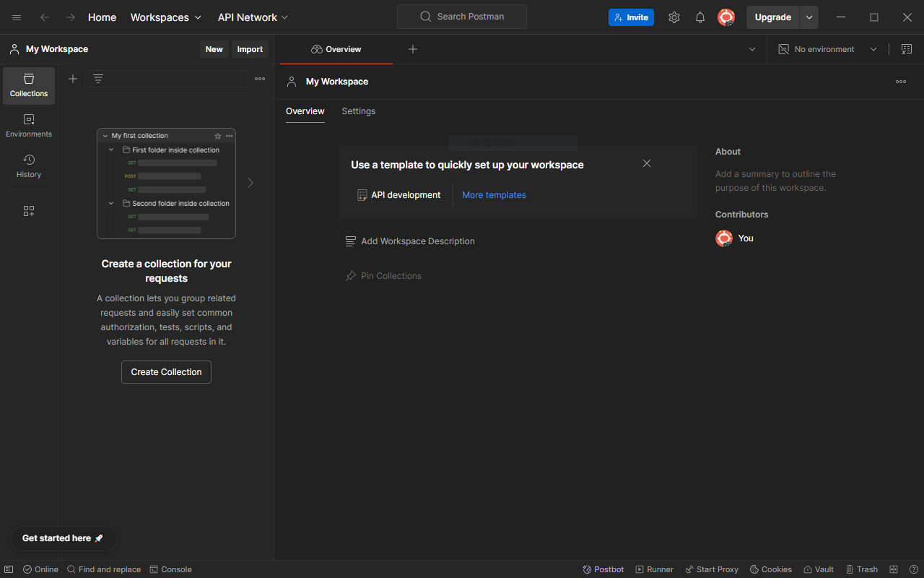Select the Overview request tab
The height and width of the screenshot is (578, 924).
click(336, 49)
